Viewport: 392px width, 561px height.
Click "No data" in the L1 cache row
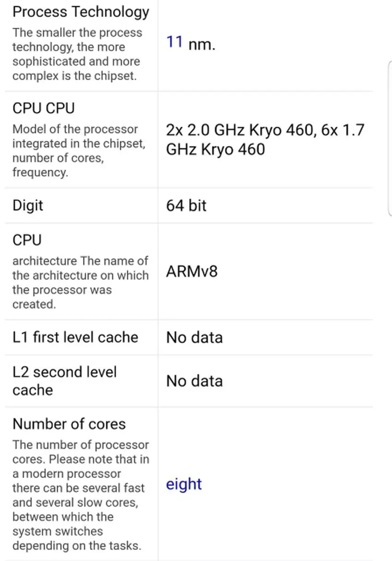(x=194, y=337)
